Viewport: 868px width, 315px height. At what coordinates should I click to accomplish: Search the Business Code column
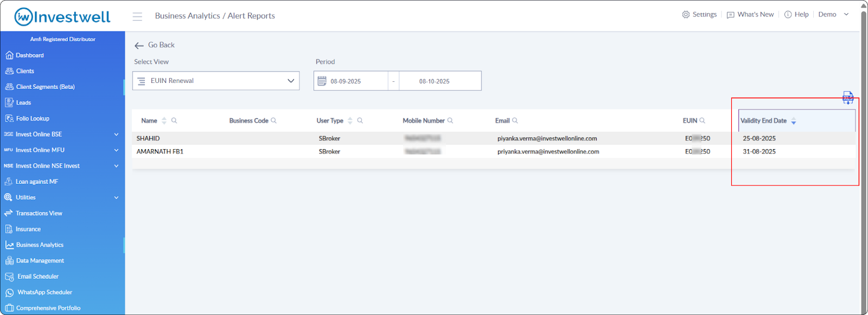click(x=274, y=120)
